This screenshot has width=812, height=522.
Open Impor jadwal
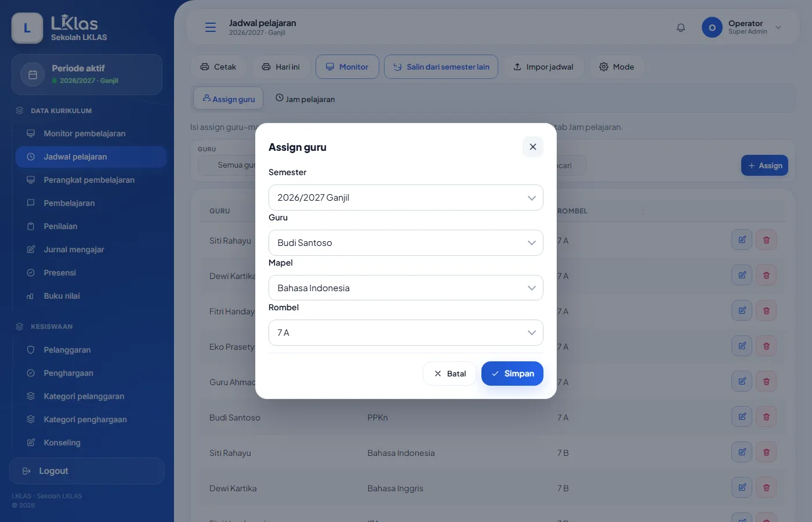(543, 67)
